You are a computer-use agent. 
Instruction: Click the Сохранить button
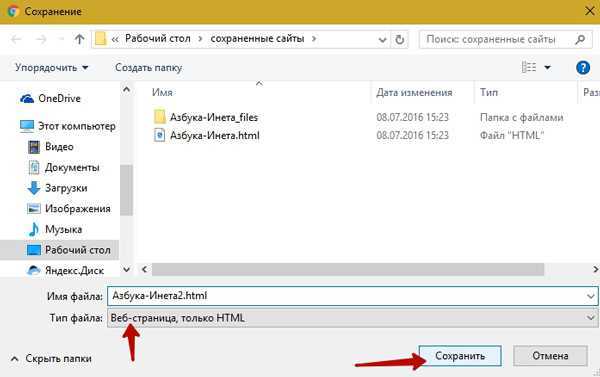coord(460,356)
